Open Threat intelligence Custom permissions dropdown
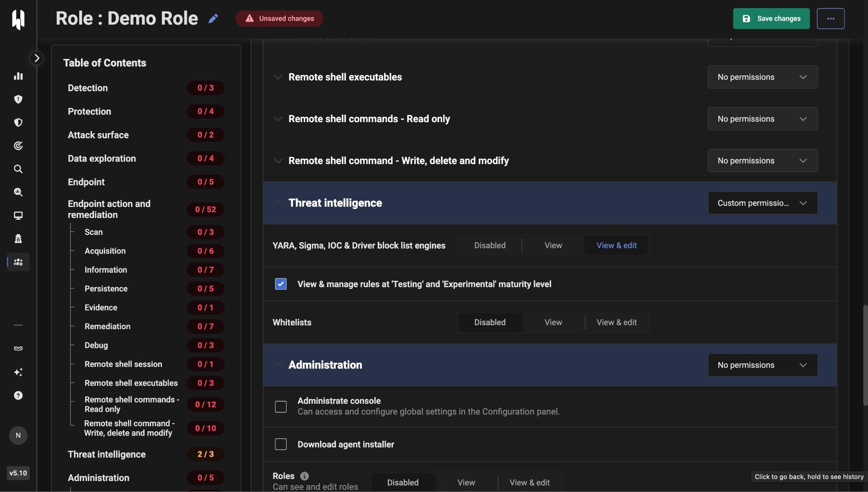Screen dimensions: 868x492 pos(762,203)
